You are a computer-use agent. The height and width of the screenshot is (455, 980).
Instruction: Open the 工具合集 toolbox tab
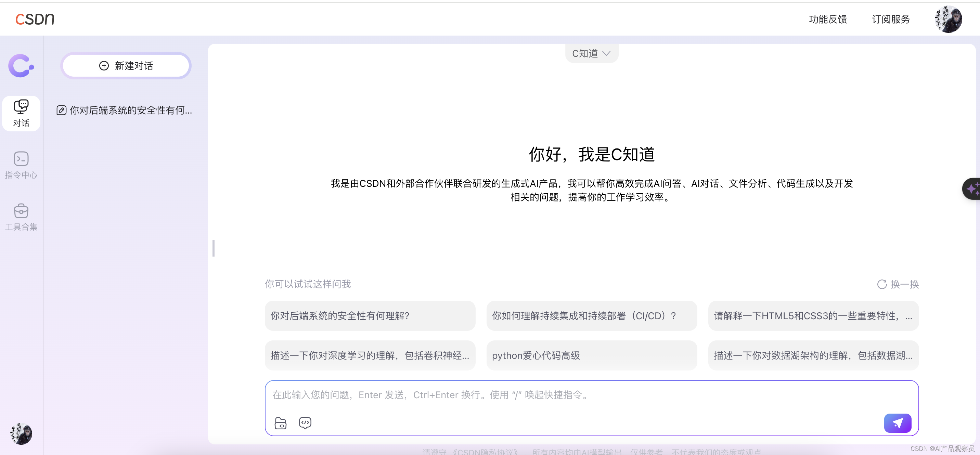click(21, 217)
